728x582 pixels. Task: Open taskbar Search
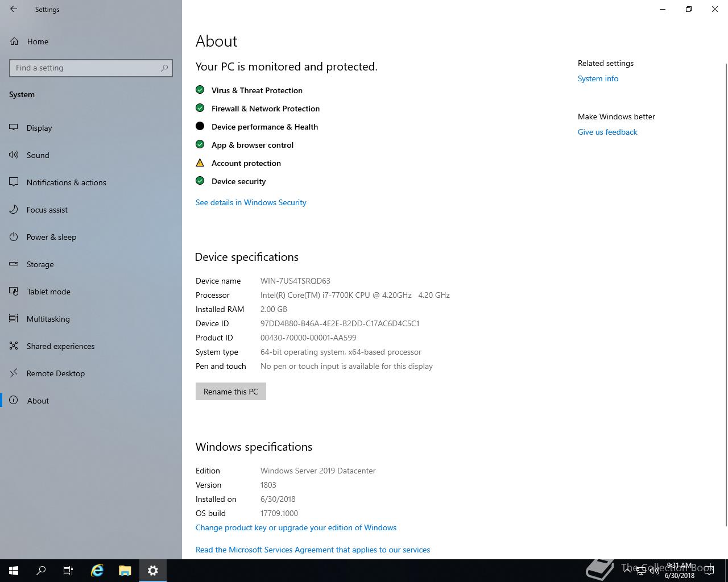(41, 571)
